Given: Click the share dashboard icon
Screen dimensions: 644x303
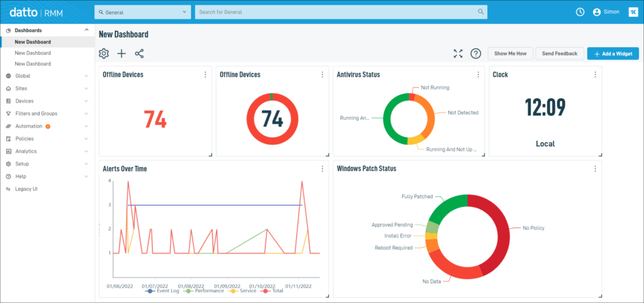Looking at the screenshot, I should coord(139,53).
